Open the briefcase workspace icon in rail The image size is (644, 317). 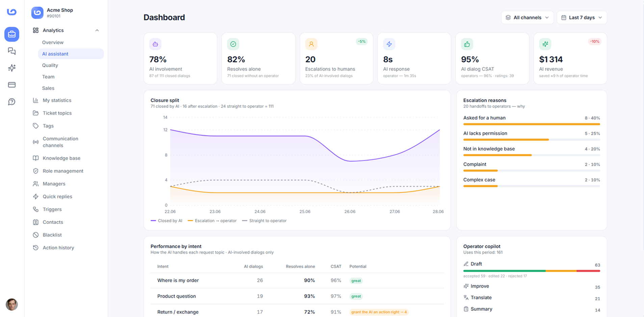[12, 34]
